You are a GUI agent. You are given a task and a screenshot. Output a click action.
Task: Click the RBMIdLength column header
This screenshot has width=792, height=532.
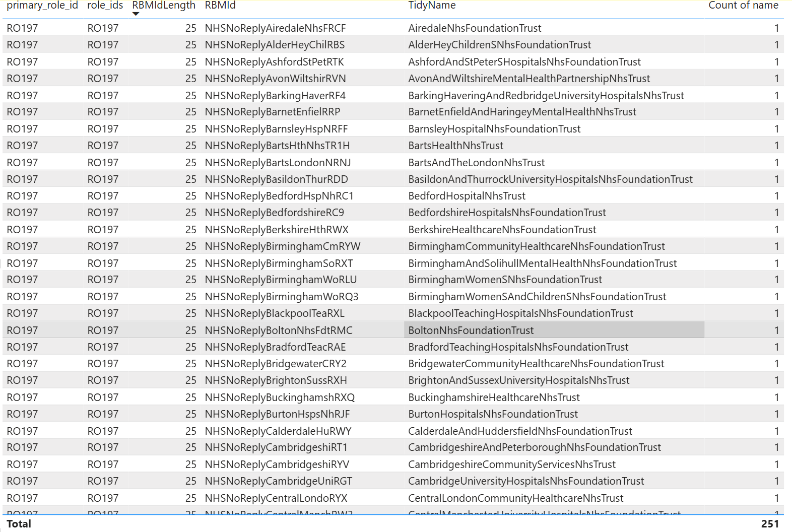click(x=164, y=5)
